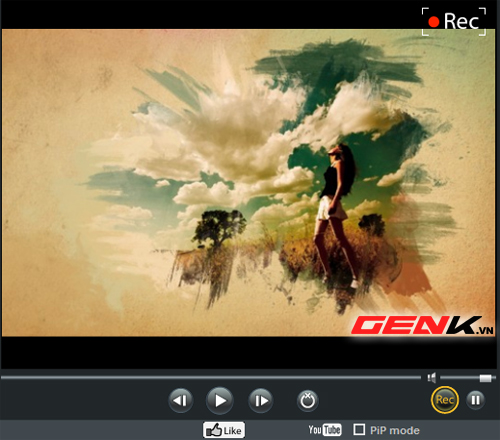Click the Like button text
The image size is (500, 440).
pos(232,431)
